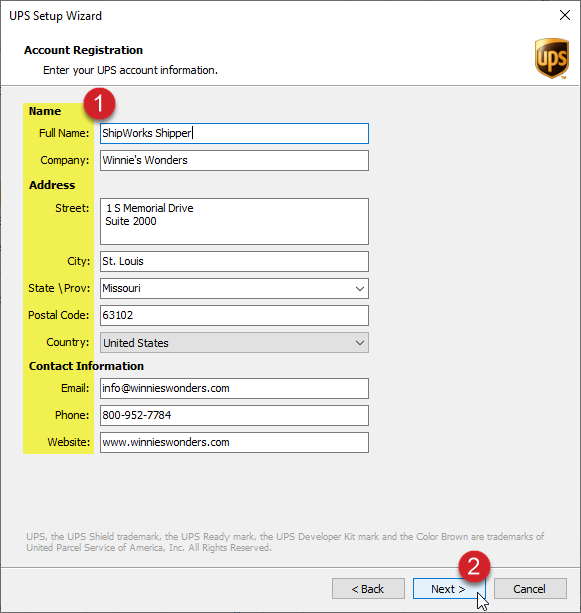The image size is (581, 613).
Task: Click into the Street address text box
Action: [234, 221]
